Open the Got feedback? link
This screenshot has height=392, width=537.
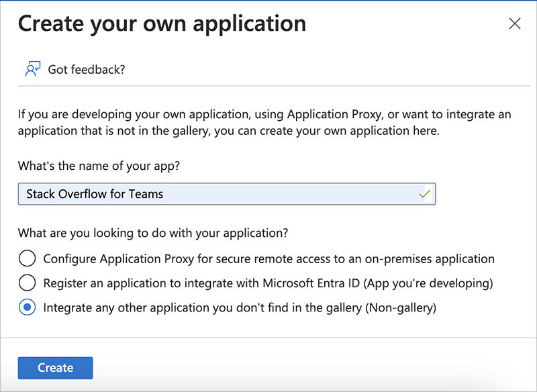tap(86, 69)
